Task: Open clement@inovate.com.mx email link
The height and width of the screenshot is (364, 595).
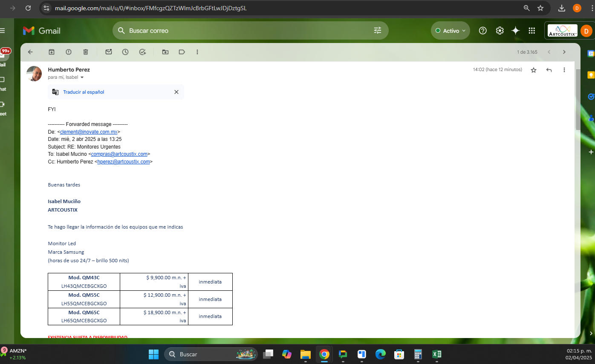Action: pyautogui.click(x=89, y=132)
